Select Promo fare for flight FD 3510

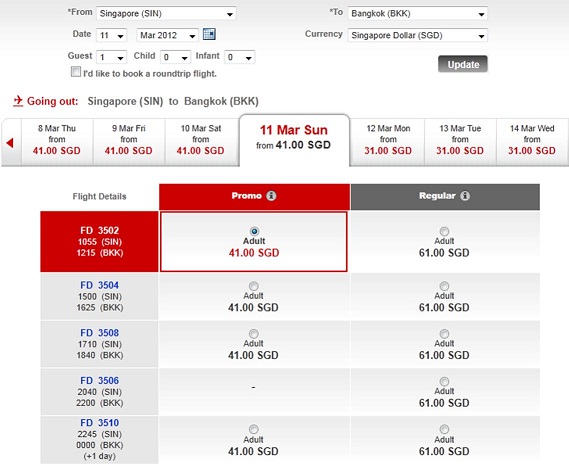pos(254,429)
